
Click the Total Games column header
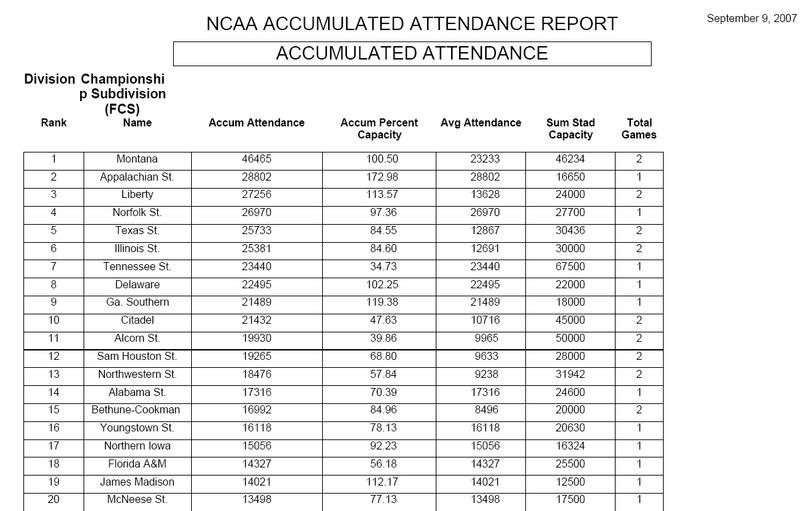pos(639,129)
